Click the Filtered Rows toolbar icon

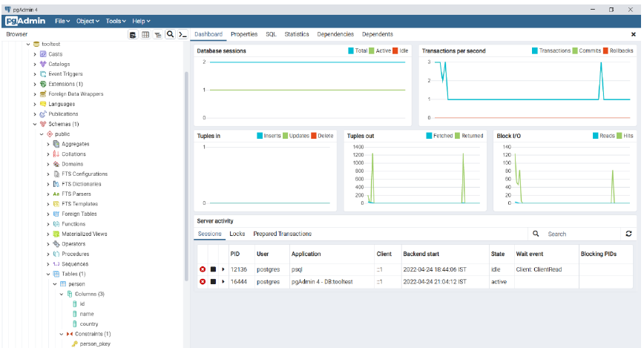click(x=158, y=35)
